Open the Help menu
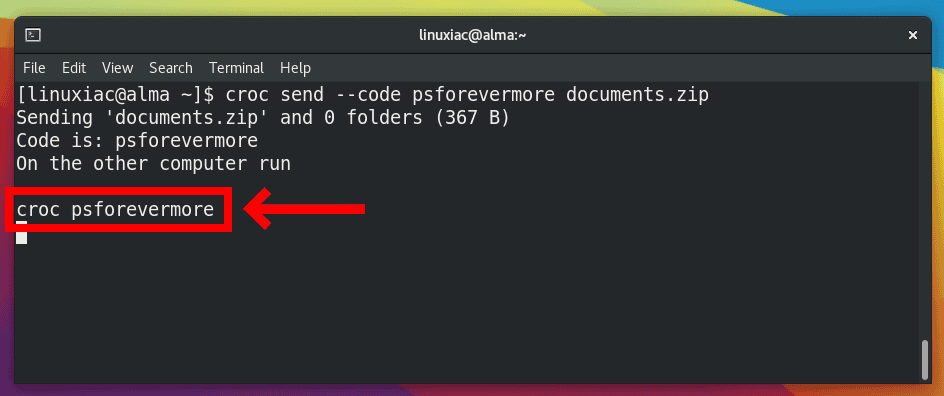 [296, 68]
